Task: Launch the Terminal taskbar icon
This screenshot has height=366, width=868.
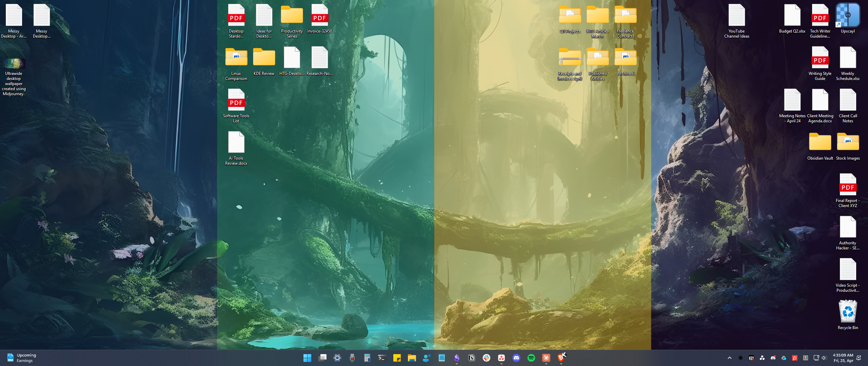Action: click(x=382, y=358)
